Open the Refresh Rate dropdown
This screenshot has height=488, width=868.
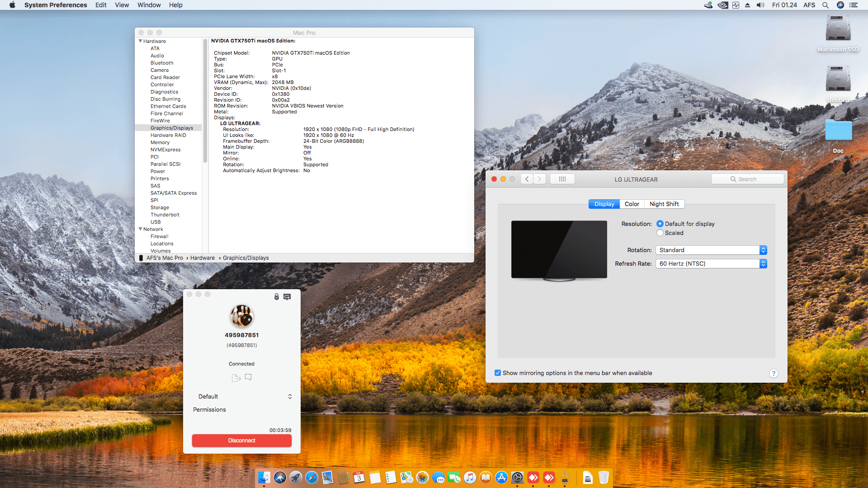coord(711,264)
